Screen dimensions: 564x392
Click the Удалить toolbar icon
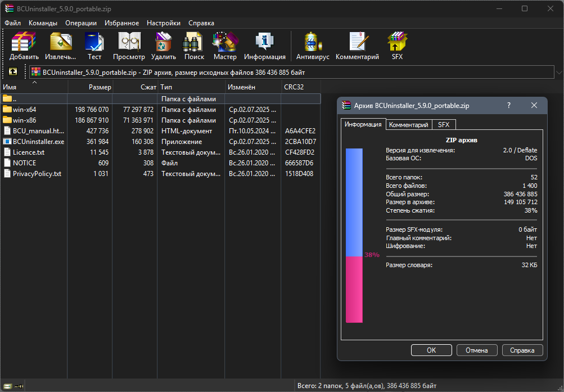tap(163, 42)
